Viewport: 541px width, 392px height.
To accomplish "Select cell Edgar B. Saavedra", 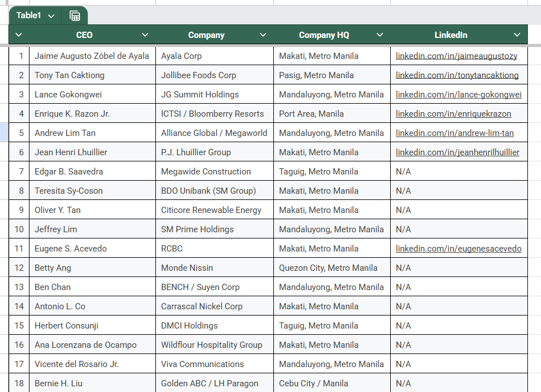I will tap(92, 172).
